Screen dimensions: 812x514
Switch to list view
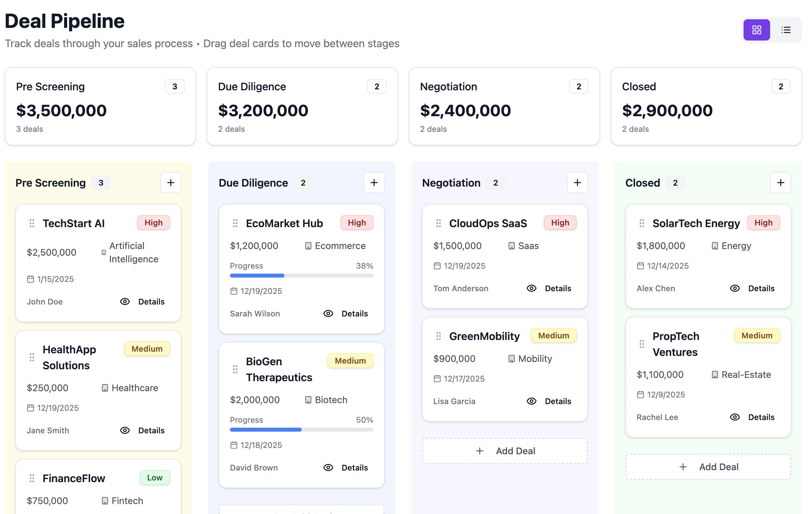click(786, 30)
